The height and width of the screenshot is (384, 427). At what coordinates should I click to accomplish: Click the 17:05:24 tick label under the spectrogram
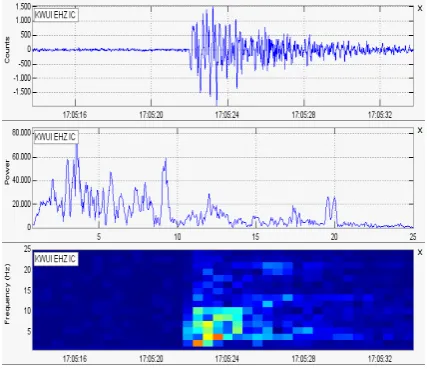coord(227,359)
